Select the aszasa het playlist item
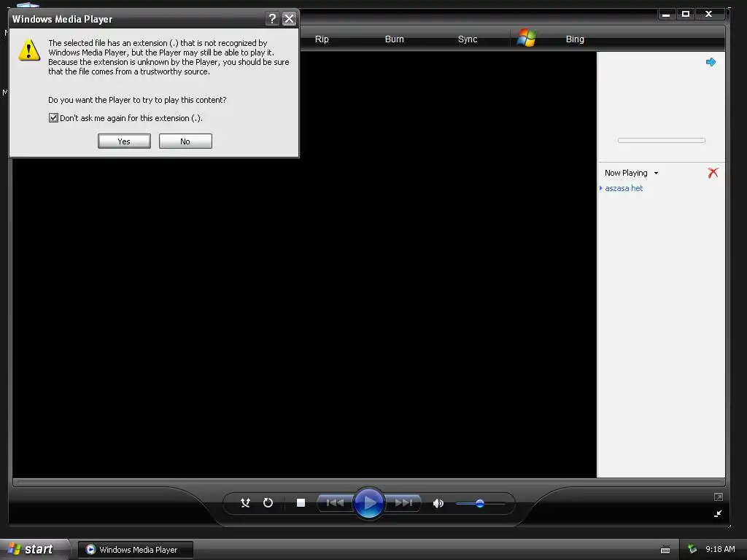 pos(624,188)
